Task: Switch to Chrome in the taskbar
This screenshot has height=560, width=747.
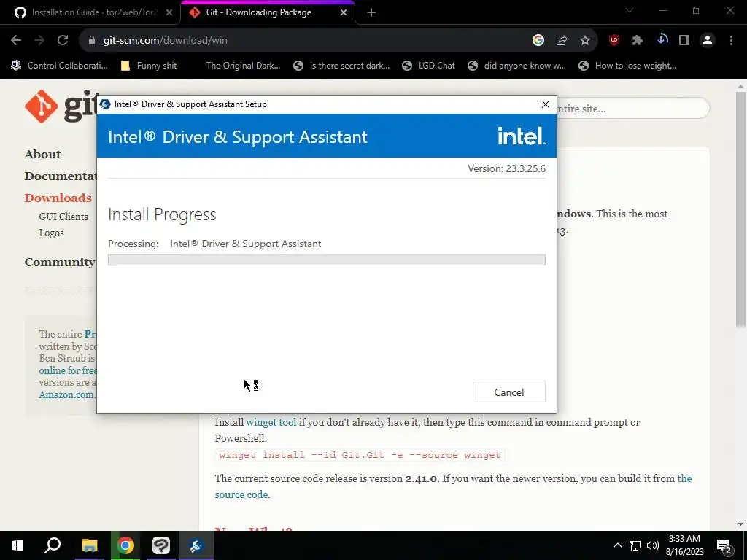Action: tap(125, 545)
